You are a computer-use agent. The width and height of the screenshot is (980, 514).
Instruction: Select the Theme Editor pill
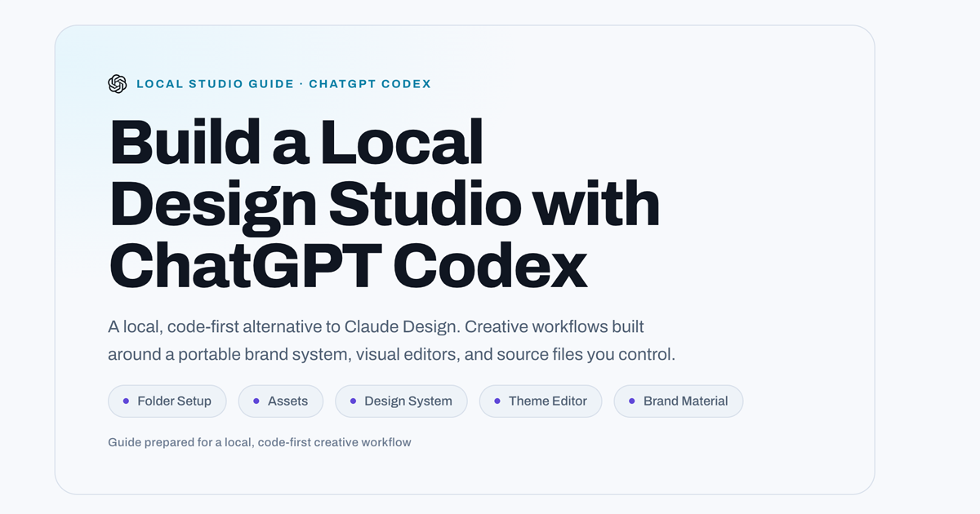click(541, 401)
